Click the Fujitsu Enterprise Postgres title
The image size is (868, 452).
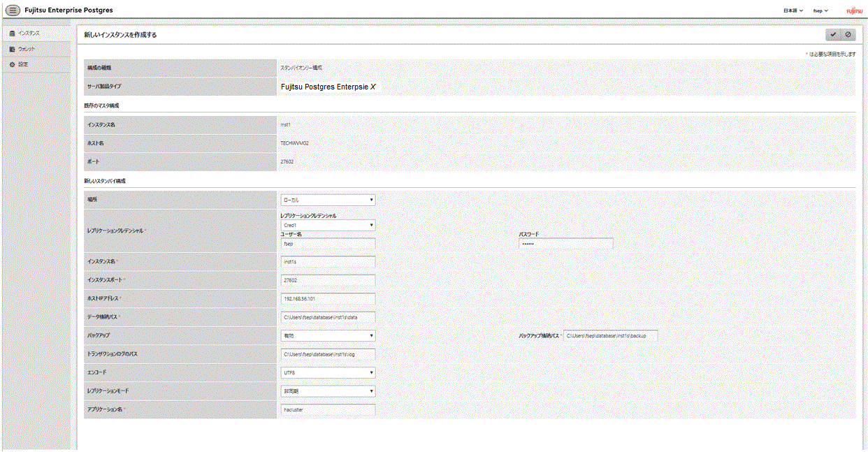[68, 10]
